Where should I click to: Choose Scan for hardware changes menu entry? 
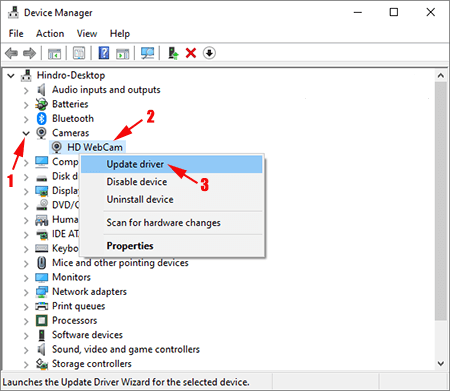172,223
